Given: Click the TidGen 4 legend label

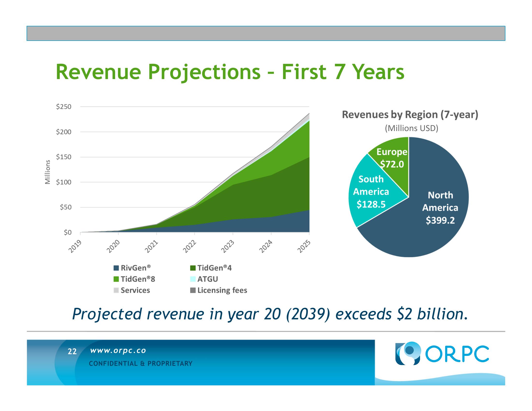Looking at the screenshot, I should 214,268.
